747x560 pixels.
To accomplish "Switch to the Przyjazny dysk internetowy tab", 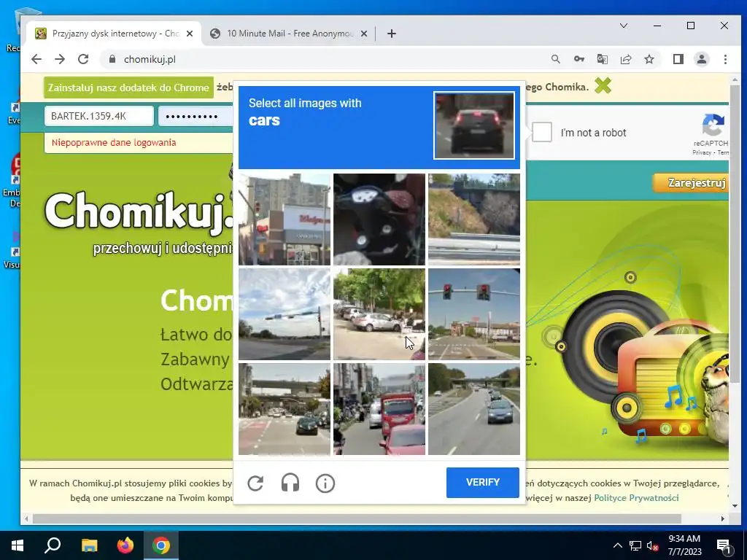I will [115, 34].
